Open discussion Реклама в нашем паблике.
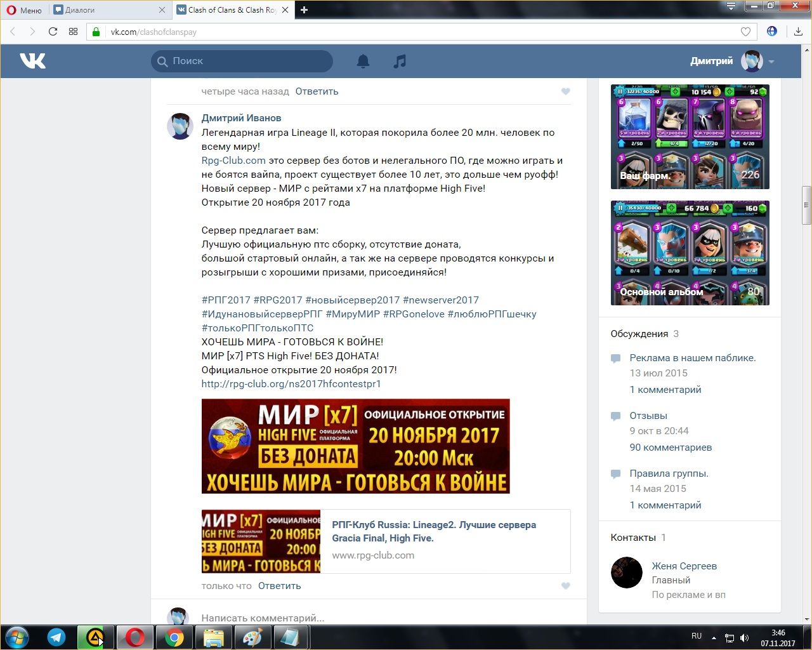Viewport: 812px width, 650px height. pyautogui.click(x=693, y=358)
